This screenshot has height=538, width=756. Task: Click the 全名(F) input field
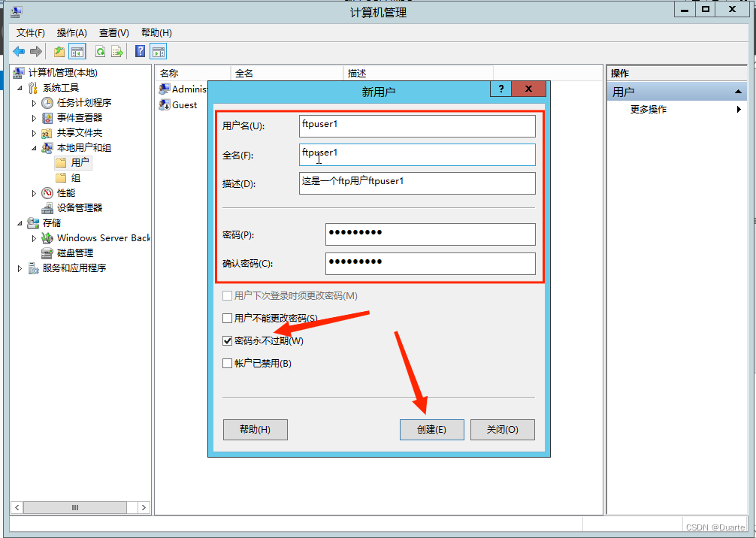(x=417, y=155)
